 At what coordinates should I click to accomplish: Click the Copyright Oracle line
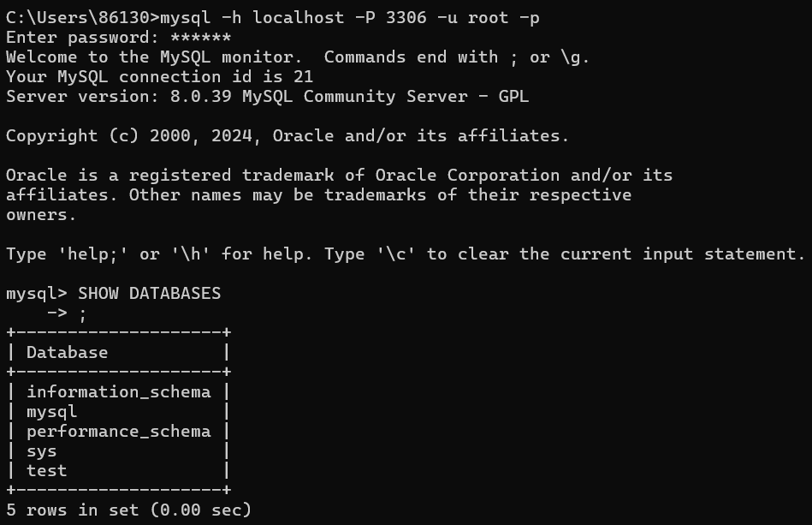(287, 136)
